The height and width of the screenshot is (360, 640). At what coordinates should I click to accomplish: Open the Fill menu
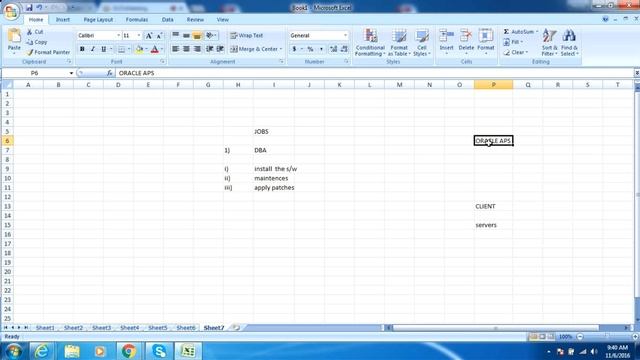point(513,42)
